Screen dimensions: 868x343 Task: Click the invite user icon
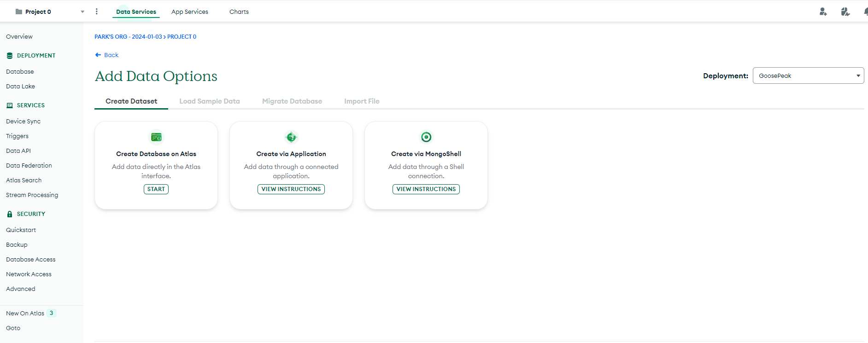(823, 12)
